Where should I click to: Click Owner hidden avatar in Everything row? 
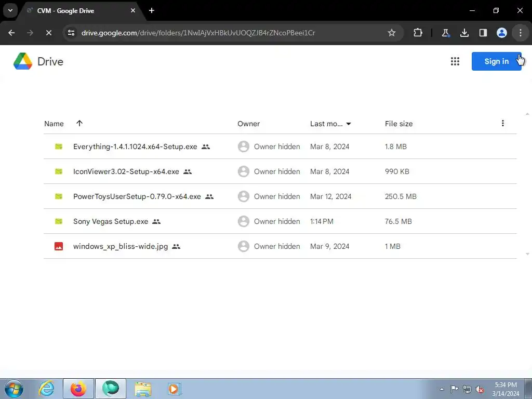click(x=243, y=147)
